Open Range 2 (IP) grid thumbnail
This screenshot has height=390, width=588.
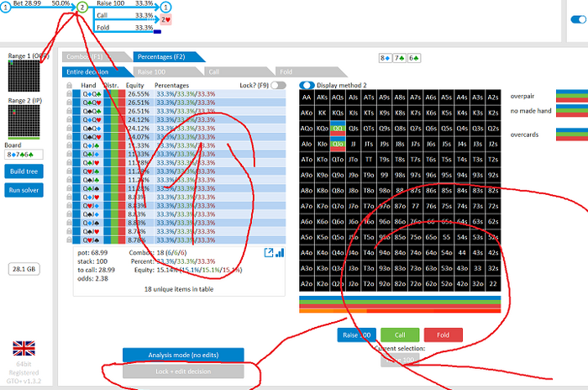pos(24,122)
